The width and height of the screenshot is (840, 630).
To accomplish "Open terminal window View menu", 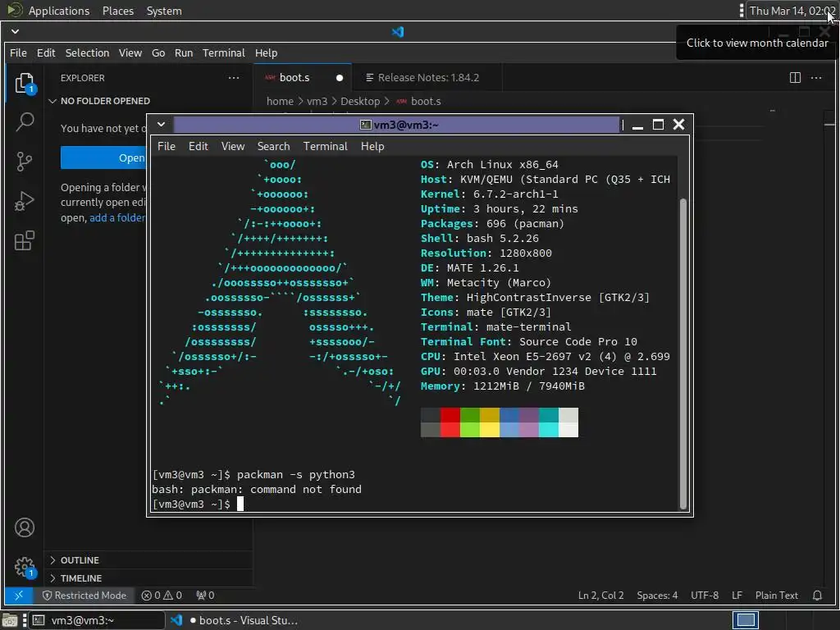I will pyautogui.click(x=232, y=146).
